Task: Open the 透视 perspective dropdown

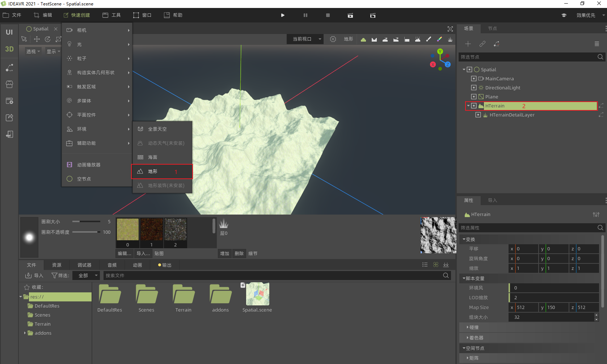Action: [x=33, y=51]
